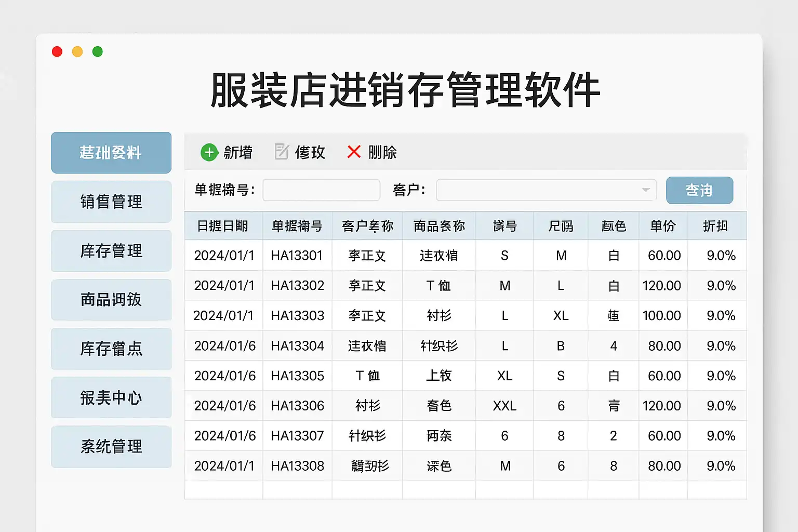Click the red window close dot
This screenshot has height=532, width=798.
pos(57,51)
